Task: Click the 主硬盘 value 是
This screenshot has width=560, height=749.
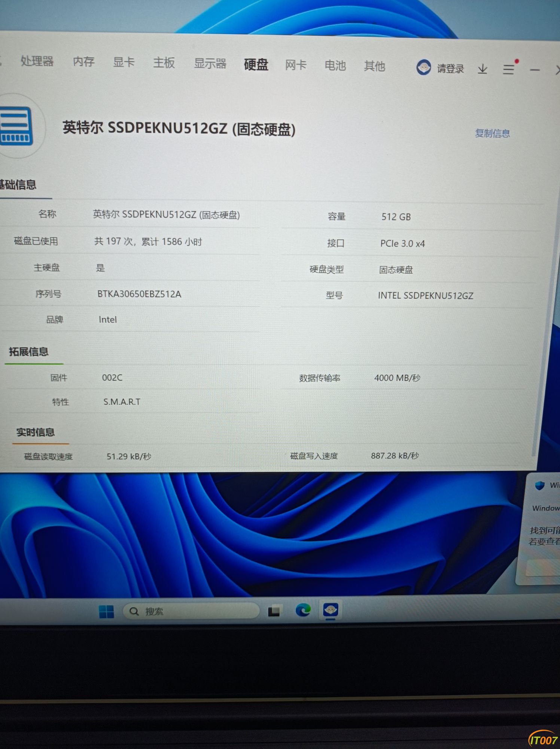Action: pos(100,268)
